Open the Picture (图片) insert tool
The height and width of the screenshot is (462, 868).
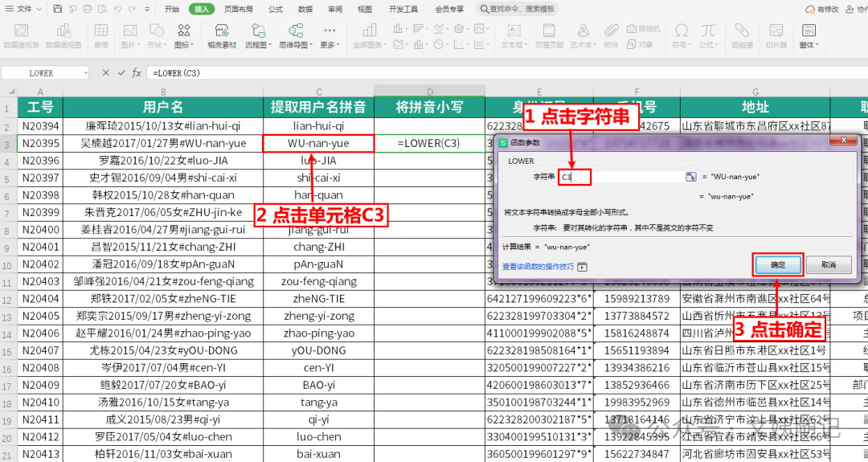[131, 36]
